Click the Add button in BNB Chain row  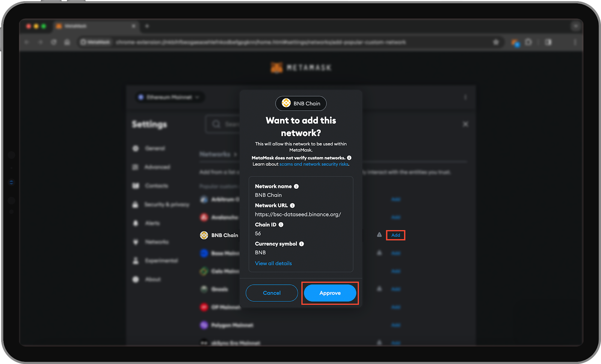coord(396,235)
